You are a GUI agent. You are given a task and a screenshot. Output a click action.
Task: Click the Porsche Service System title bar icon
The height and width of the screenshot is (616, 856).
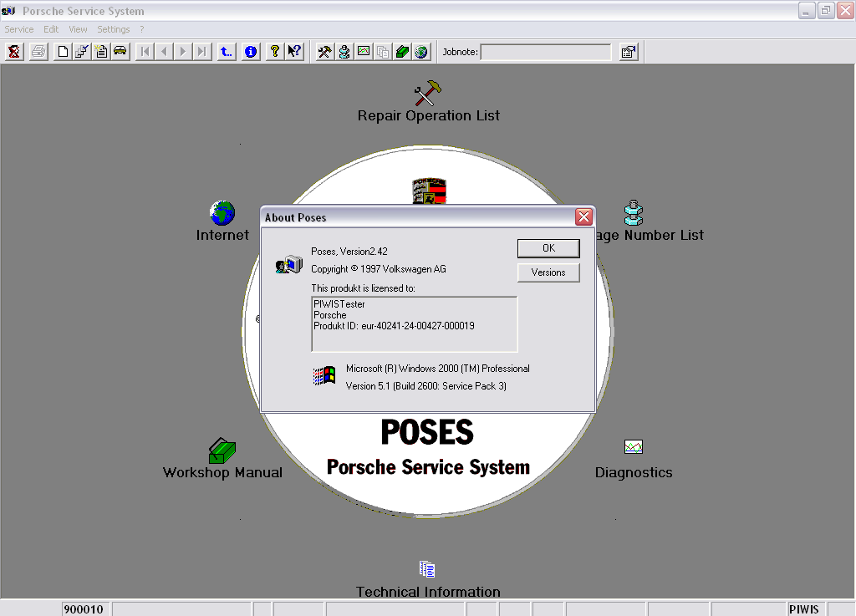8,11
